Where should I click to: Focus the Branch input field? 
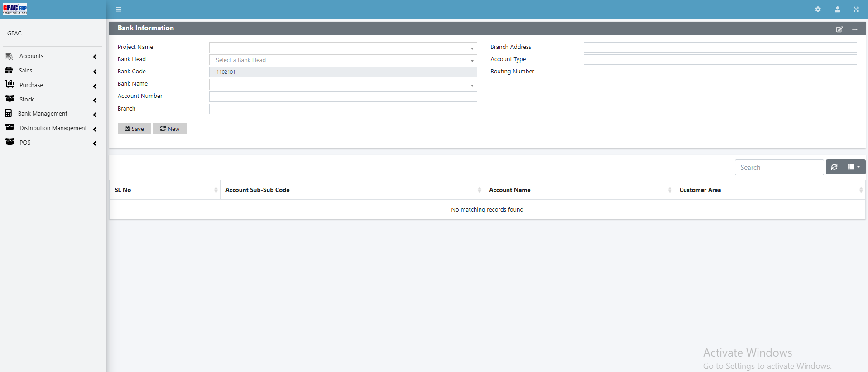343,109
